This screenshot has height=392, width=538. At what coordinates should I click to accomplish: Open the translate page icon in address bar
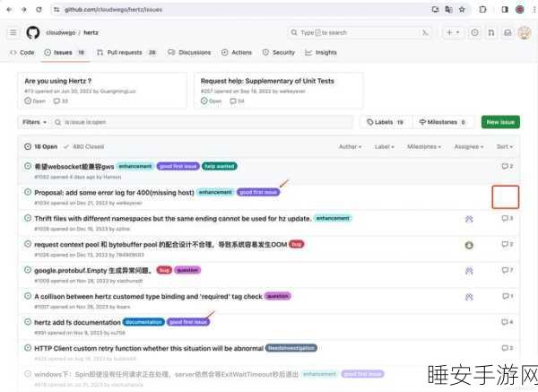(448, 10)
